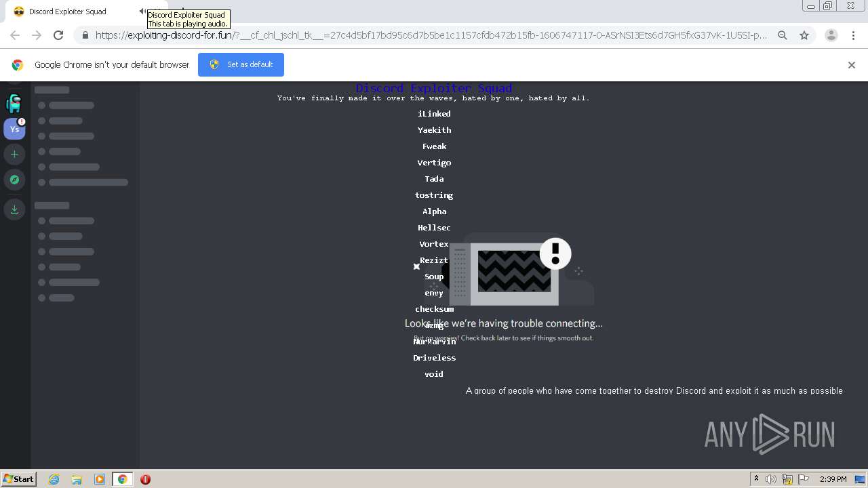The image size is (868, 488).
Task: Click the name Hellsec
Action: tap(434, 228)
